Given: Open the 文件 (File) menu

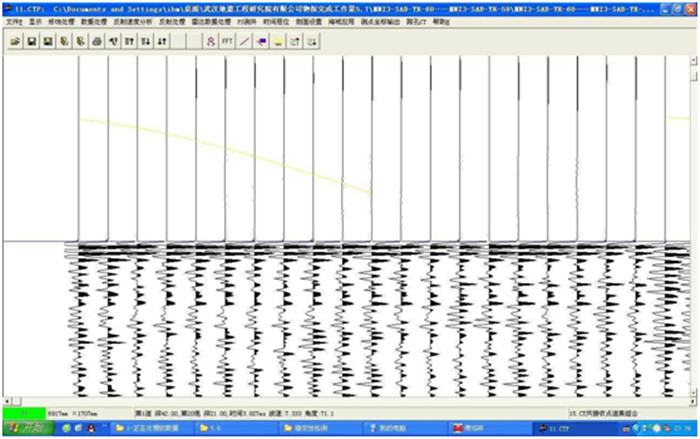Looking at the screenshot, I should pyautogui.click(x=12, y=20).
